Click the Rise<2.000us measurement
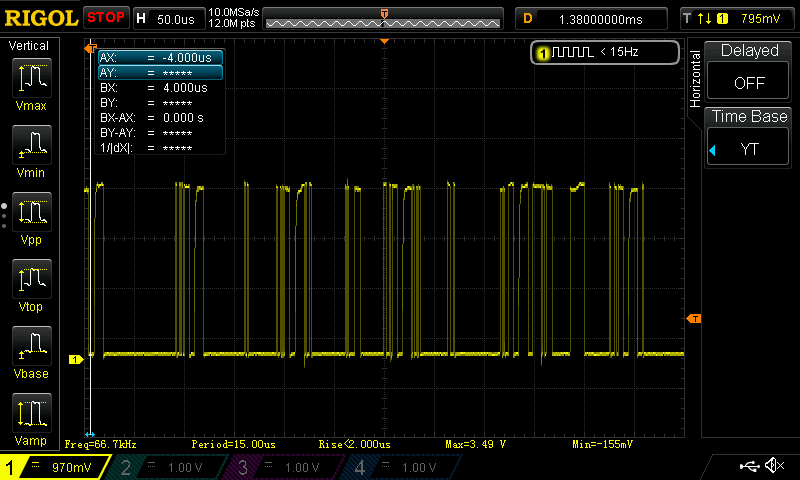 pyautogui.click(x=355, y=444)
